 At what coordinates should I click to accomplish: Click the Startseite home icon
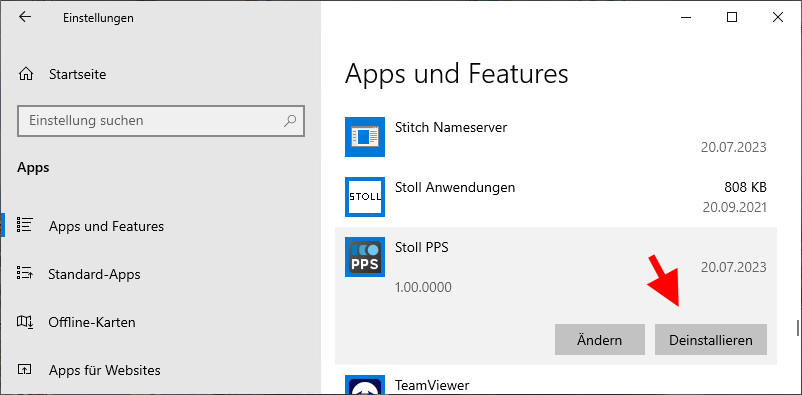tap(26, 74)
